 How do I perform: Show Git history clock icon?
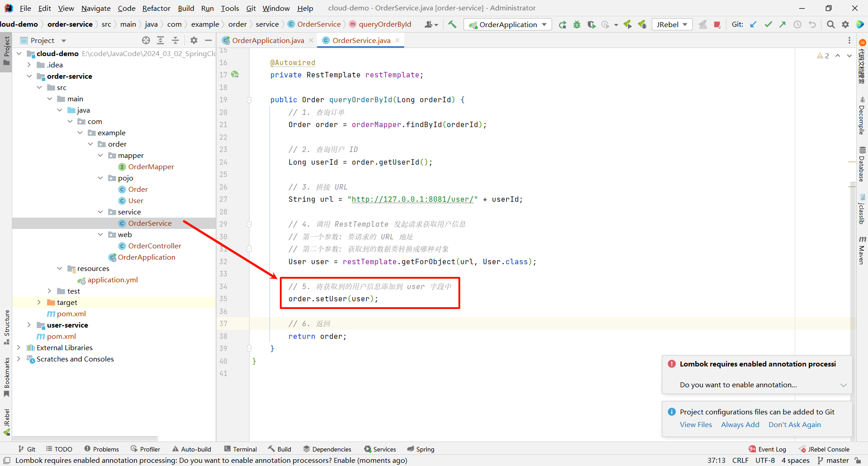coord(797,24)
